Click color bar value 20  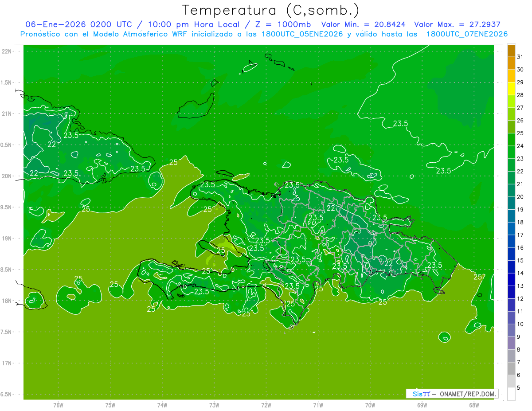(520, 197)
